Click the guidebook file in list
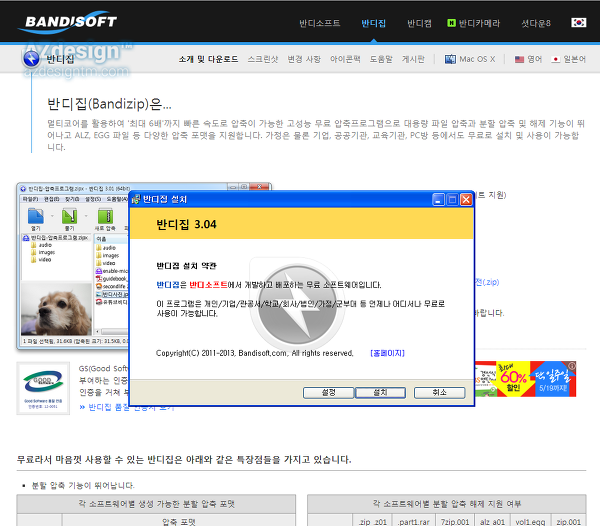 (111, 278)
